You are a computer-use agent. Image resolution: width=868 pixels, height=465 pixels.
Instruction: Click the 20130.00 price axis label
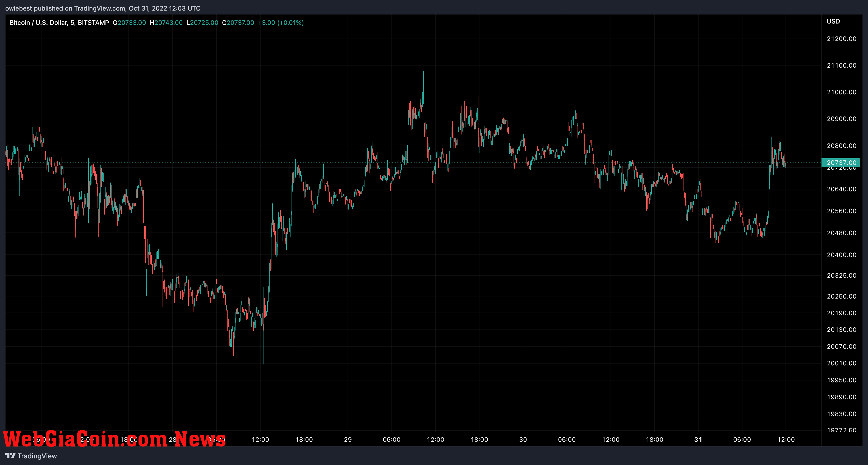tap(841, 329)
